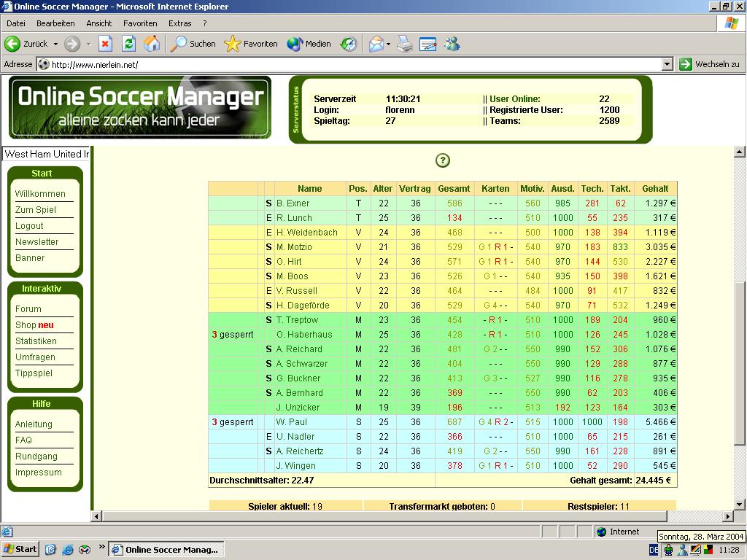Screen dimensions: 747x560
Task: Click the Windows Start button
Action: (x=20, y=549)
